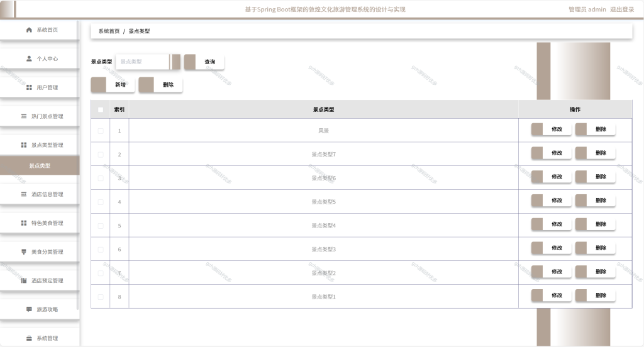Screen dimensions: 644x347
Task: Click the person icon beside 个人中心
Action: [x=29, y=58]
